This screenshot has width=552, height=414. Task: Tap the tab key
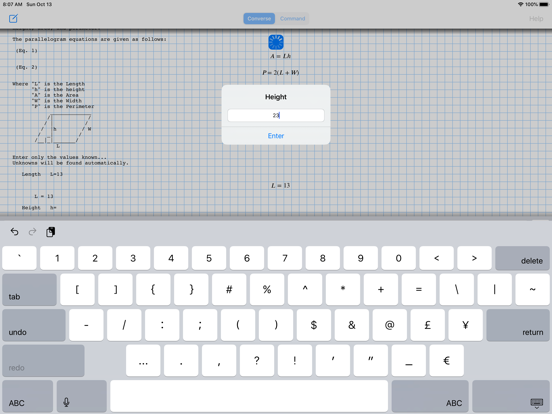(30, 290)
